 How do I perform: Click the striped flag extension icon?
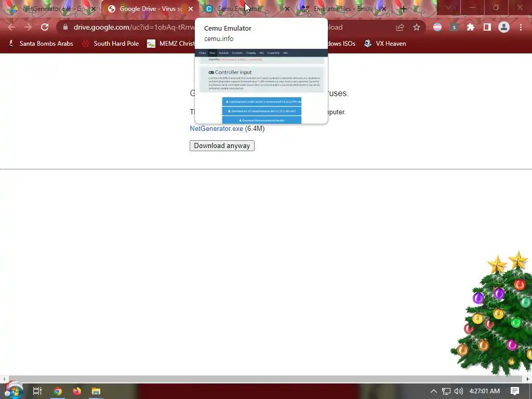click(437, 27)
